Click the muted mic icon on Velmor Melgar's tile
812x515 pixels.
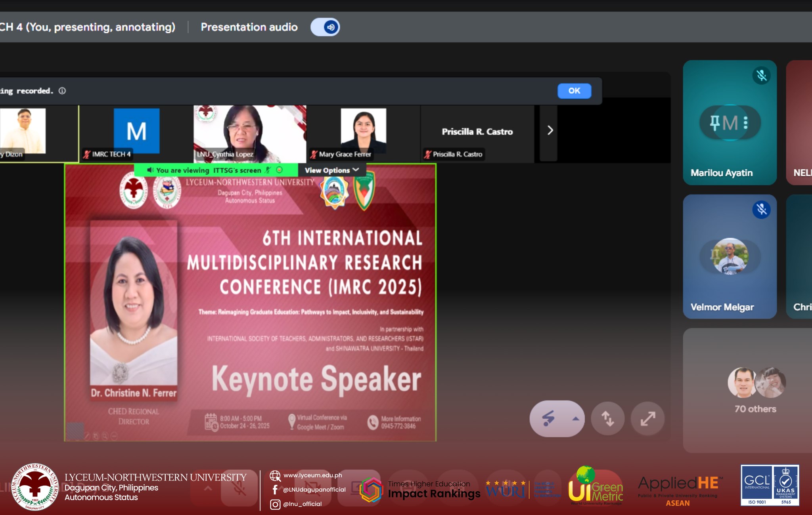761,209
